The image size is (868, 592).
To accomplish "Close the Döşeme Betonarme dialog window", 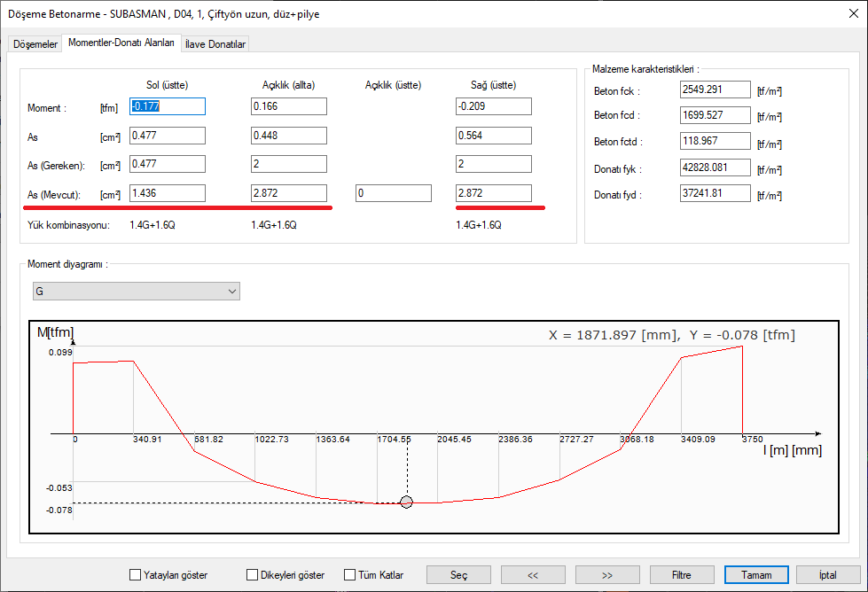I will 847,14.
